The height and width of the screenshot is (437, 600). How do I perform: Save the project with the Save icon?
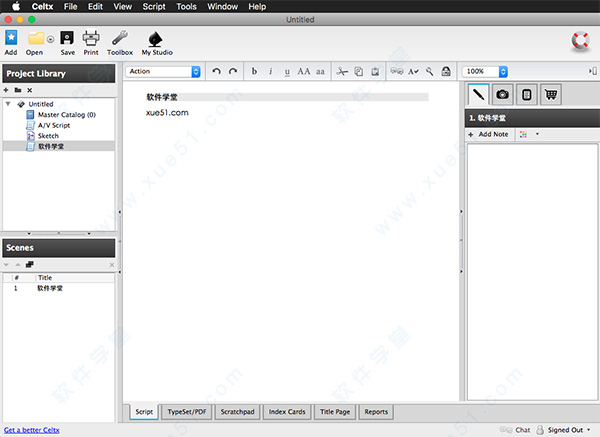[x=67, y=38]
